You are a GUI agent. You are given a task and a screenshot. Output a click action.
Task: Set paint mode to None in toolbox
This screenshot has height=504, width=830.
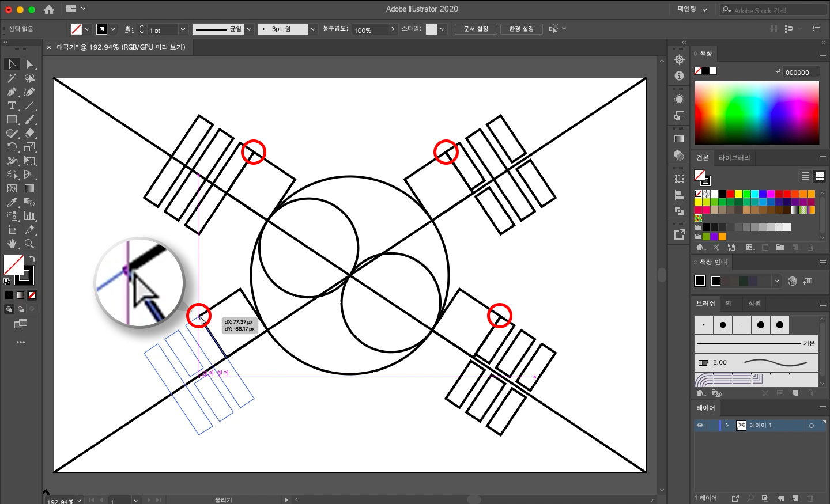click(x=32, y=295)
